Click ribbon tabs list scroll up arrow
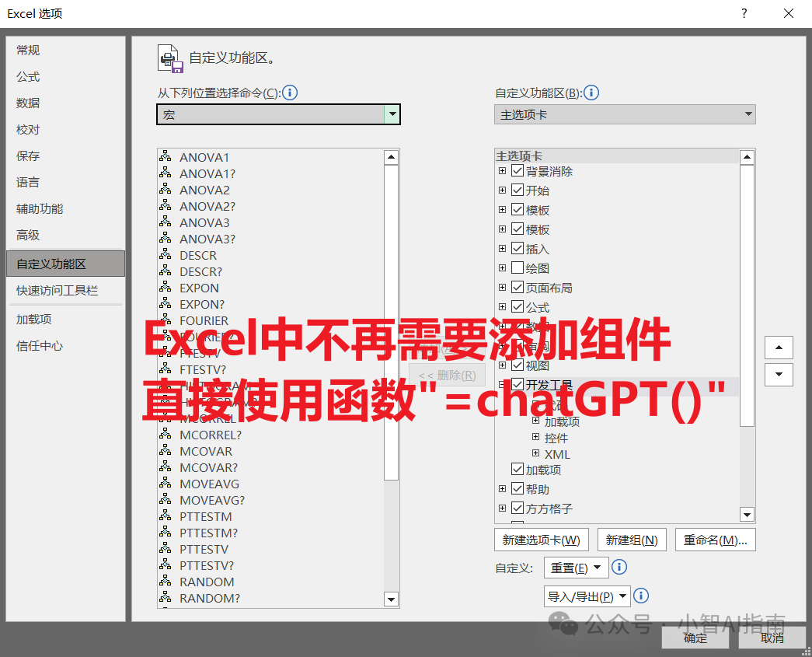This screenshot has height=657, width=812. point(747,157)
